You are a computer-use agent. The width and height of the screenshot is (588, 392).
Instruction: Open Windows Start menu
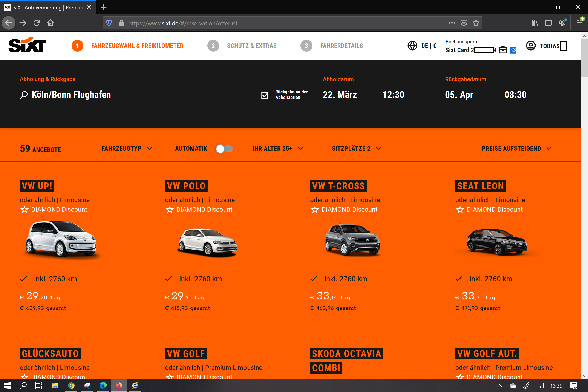click(8, 386)
